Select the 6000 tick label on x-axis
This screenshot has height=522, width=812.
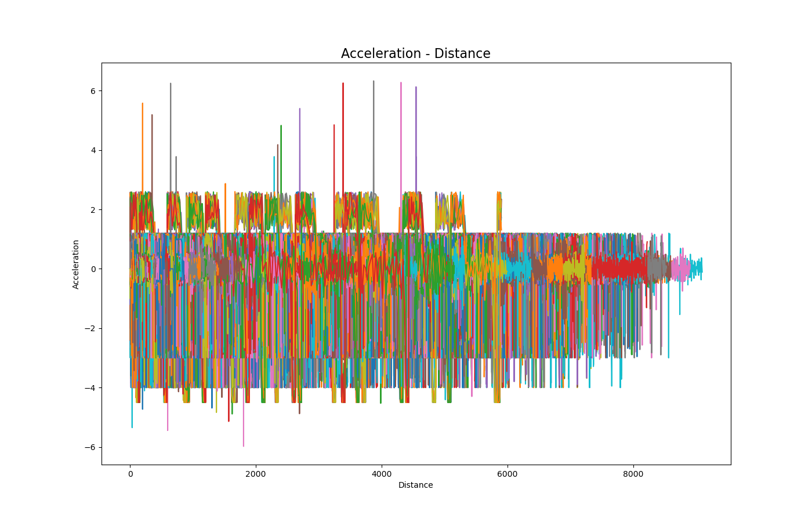pos(507,473)
